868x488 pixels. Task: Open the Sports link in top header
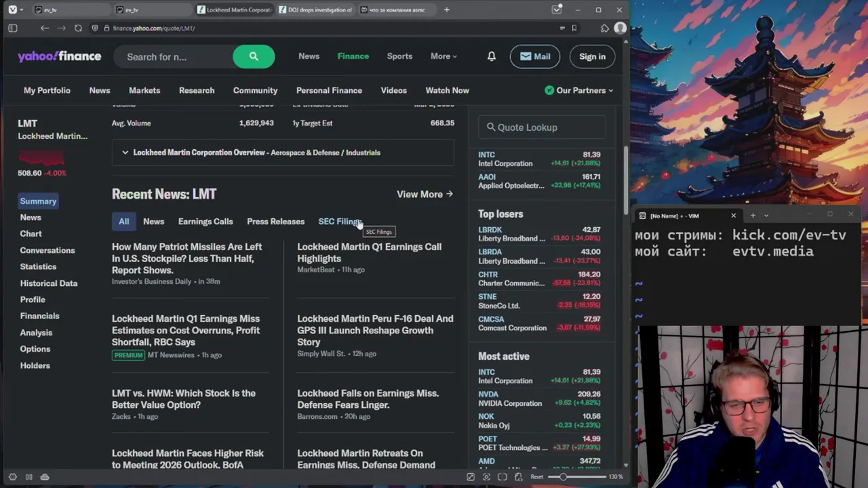click(399, 56)
